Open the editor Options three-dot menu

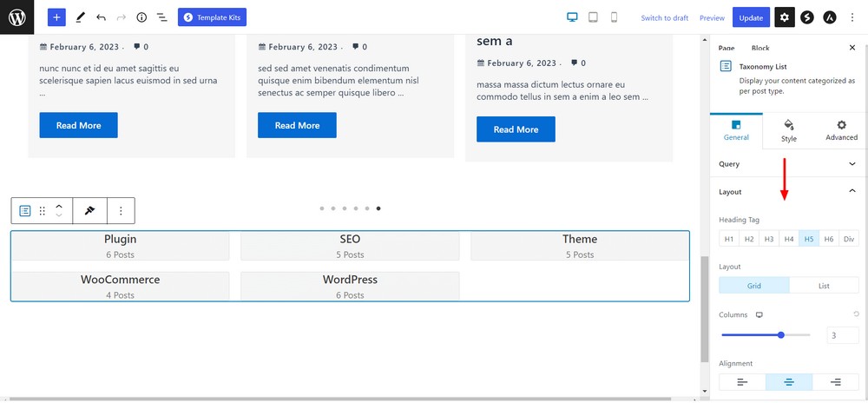tap(852, 17)
